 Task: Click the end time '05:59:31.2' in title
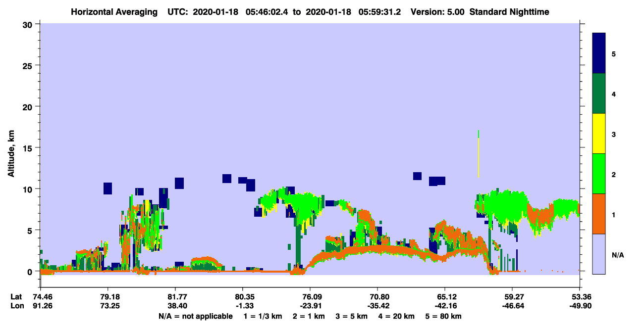point(380,11)
